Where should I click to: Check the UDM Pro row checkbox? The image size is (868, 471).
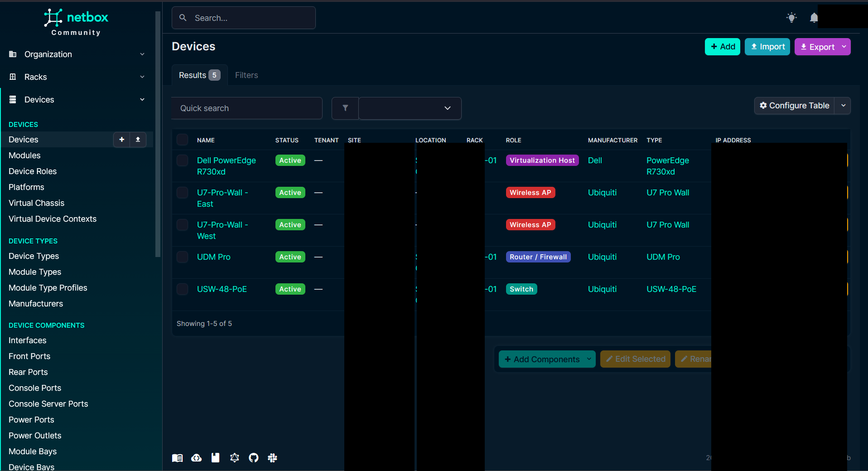click(182, 257)
